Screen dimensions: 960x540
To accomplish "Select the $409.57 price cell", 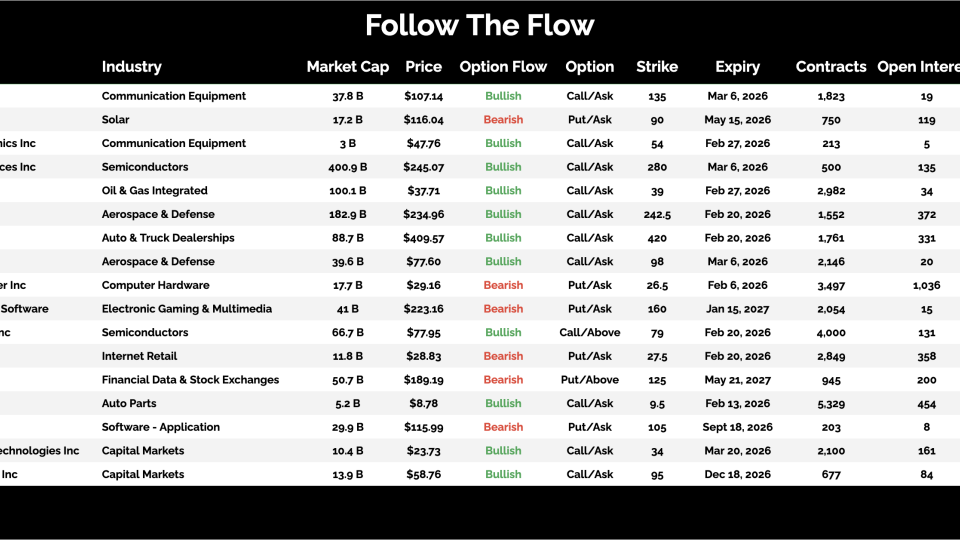I will [423, 238].
